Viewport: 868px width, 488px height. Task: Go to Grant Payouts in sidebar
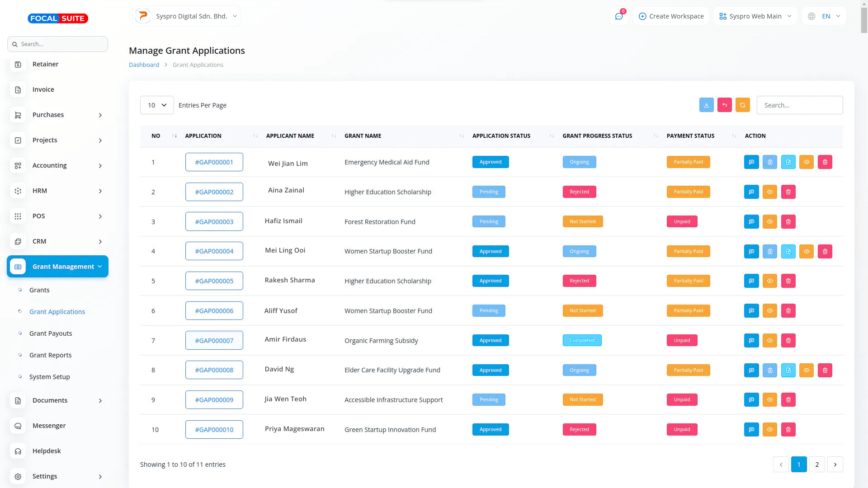(51, 333)
